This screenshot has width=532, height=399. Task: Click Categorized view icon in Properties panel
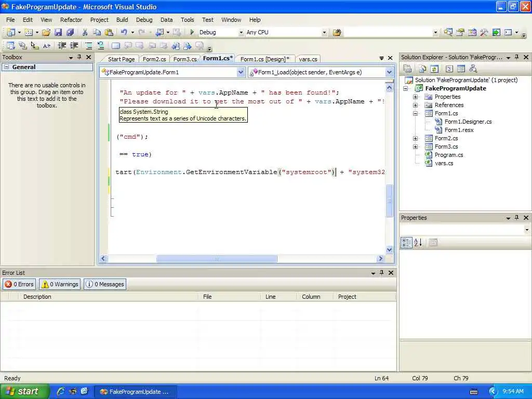(x=406, y=242)
